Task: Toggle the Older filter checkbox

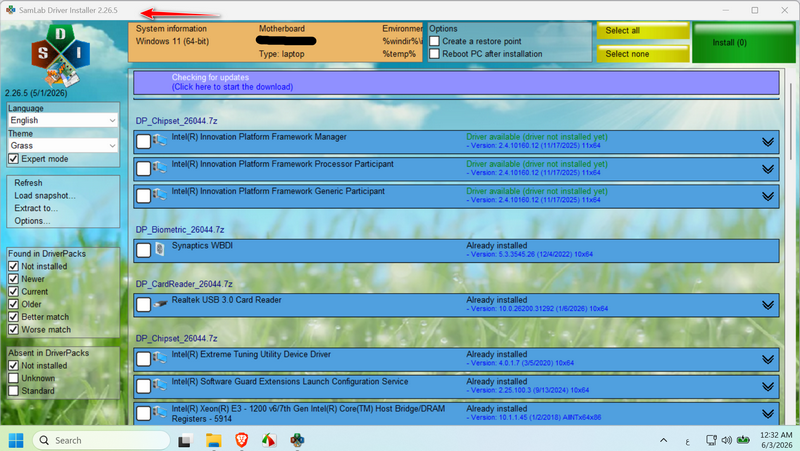Action: (13, 304)
